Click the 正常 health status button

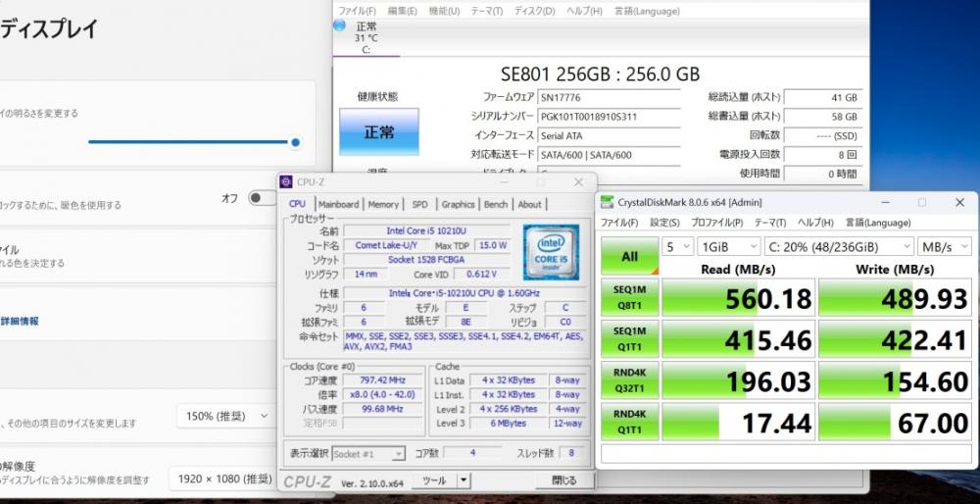tap(378, 132)
